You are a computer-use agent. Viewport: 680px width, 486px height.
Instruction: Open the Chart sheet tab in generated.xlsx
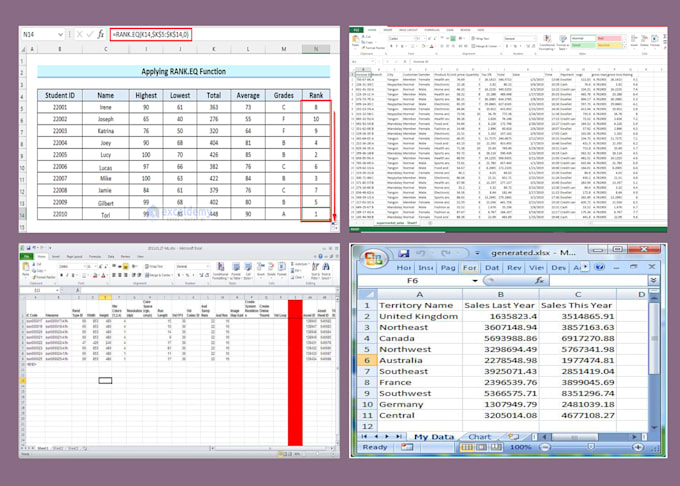click(x=478, y=436)
